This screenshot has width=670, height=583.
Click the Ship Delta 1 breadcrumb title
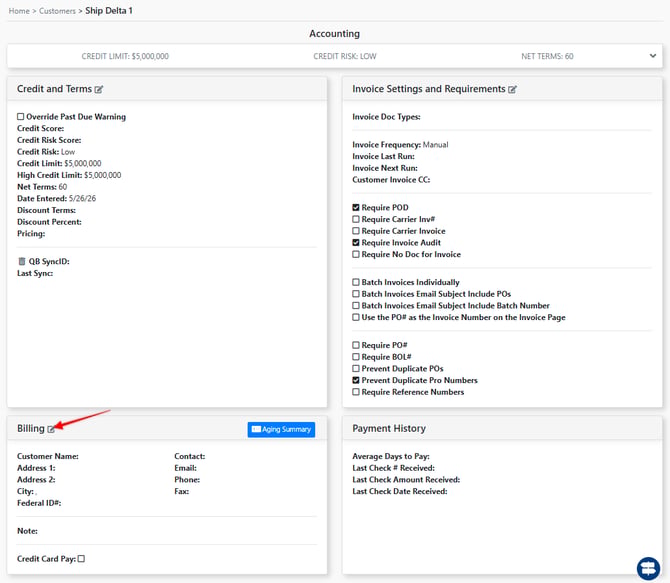(109, 11)
